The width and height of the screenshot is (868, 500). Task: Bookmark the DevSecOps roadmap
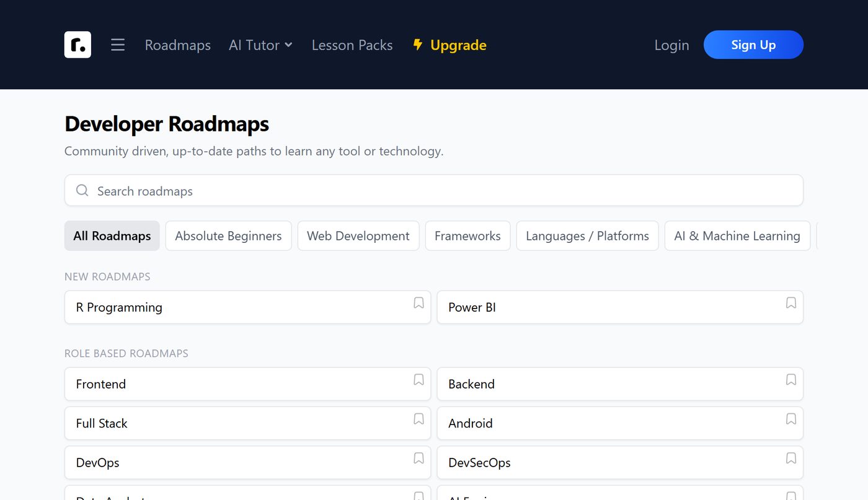tap(791, 458)
